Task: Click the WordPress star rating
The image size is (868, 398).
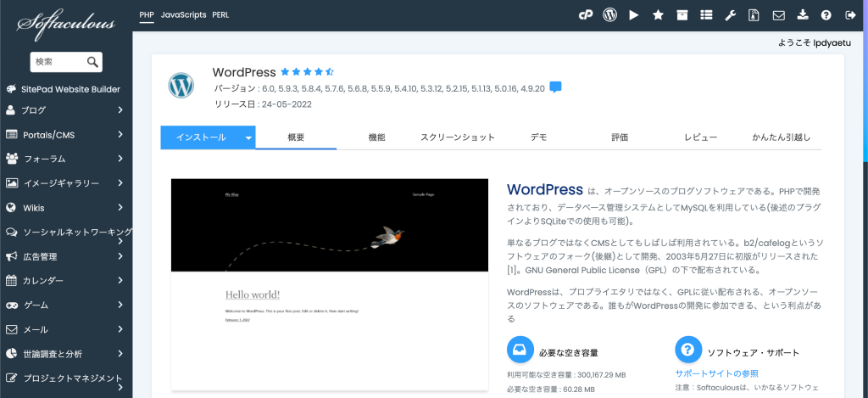Action: [x=307, y=72]
